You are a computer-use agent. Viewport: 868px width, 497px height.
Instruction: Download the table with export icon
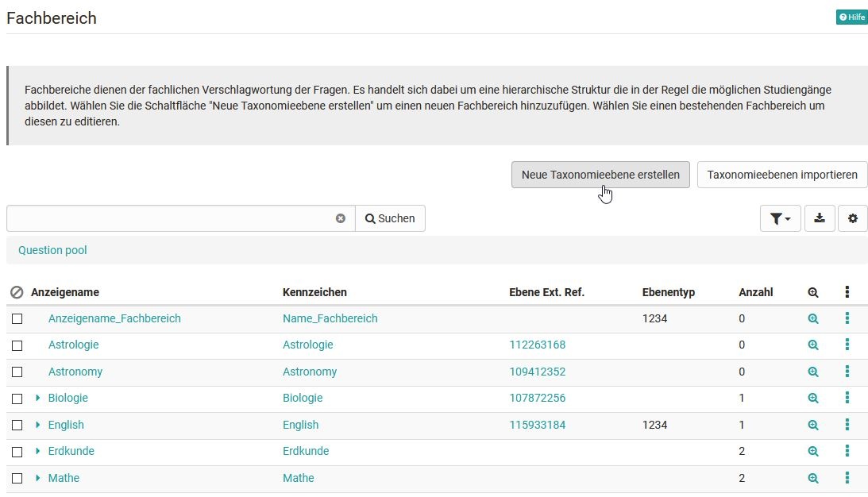pos(820,218)
